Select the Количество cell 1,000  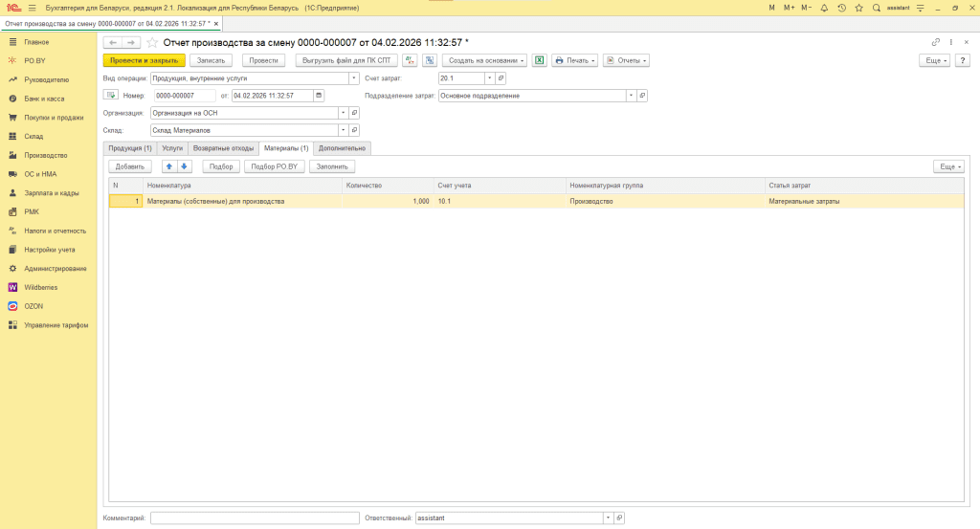click(x=388, y=201)
